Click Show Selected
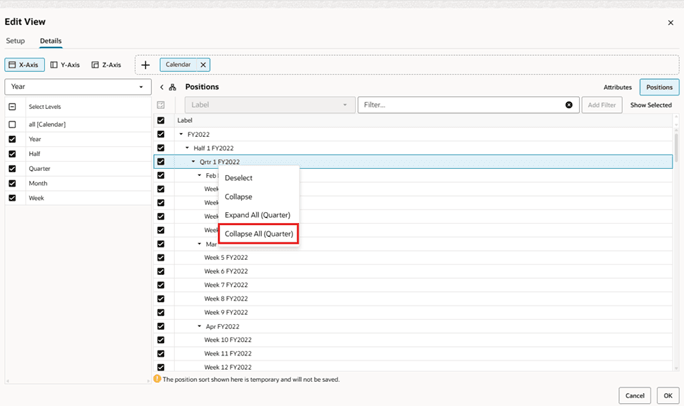Screen dimensions: 684x406 pyautogui.click(x=651, y=105)
